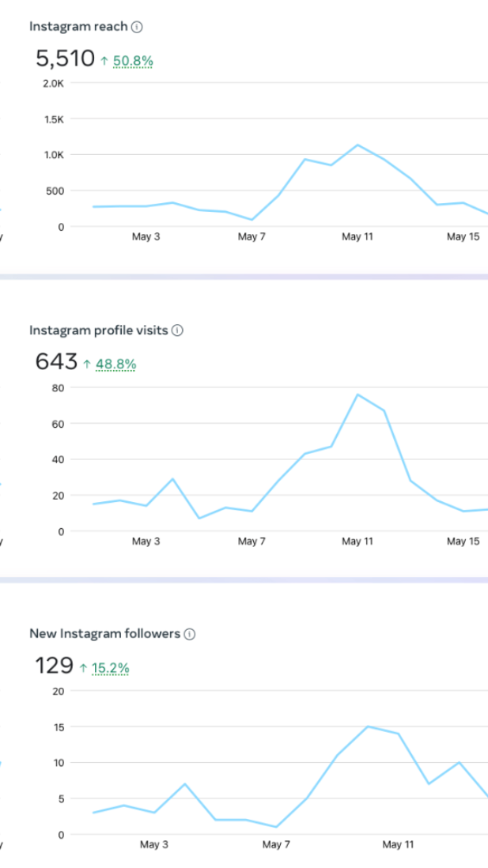The height and width of the screenshot is (868, 488).
Task: Click the info icon beside Instagram reach
Action: tap(137, 27)
